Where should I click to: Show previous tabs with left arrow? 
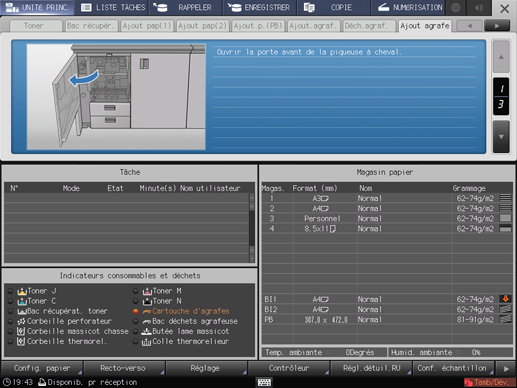(469, 26)
